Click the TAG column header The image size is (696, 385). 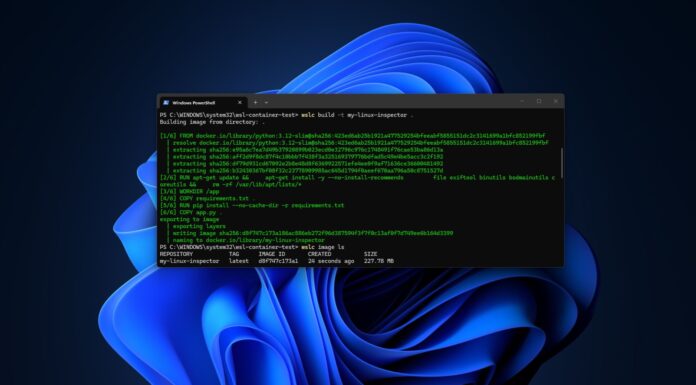pos(234,254)
